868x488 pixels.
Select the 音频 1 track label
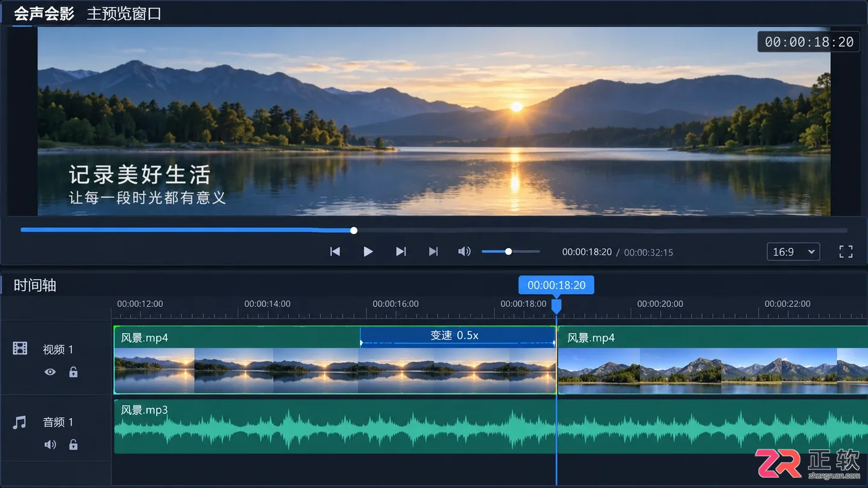click(x=58, y=422)
